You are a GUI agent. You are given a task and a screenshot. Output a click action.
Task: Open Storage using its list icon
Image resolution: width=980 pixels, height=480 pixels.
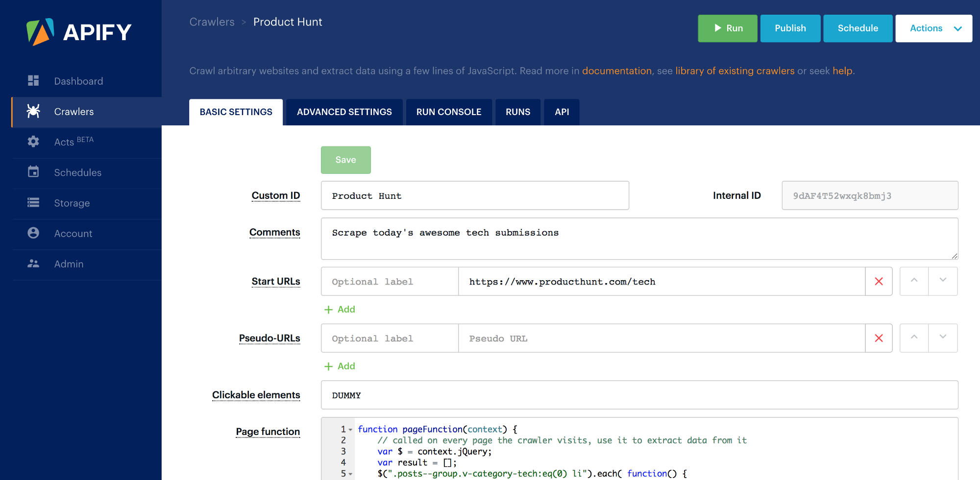click(33, 203)
